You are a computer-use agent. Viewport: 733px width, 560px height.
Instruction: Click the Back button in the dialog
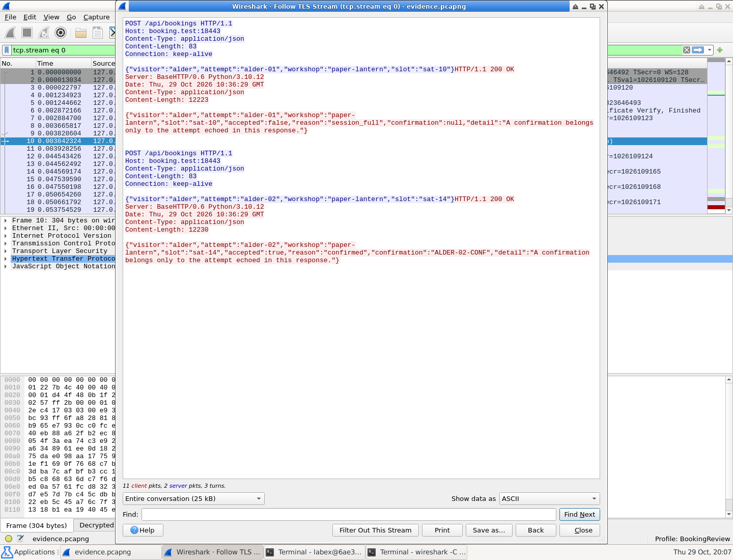click(536, 530)
